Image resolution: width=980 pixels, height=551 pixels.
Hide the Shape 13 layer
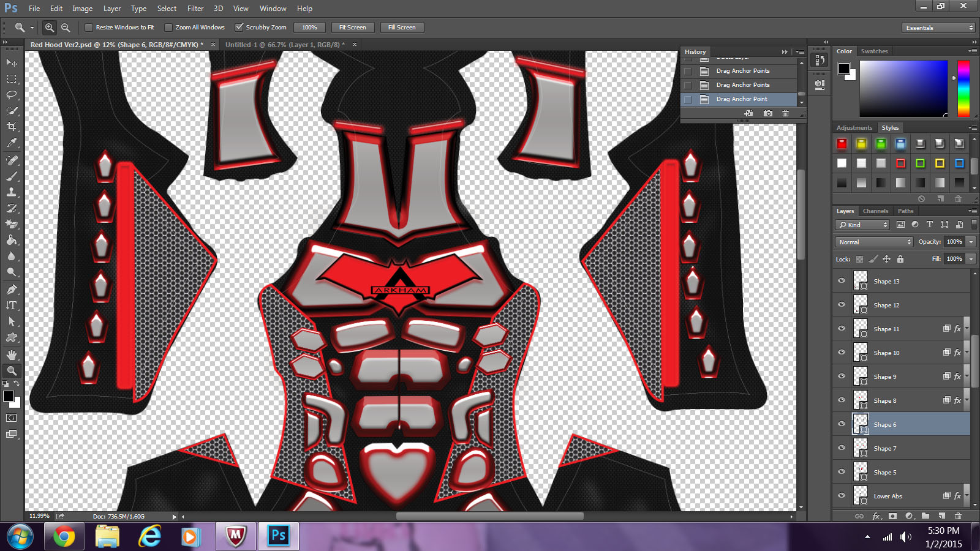(842, 281)
